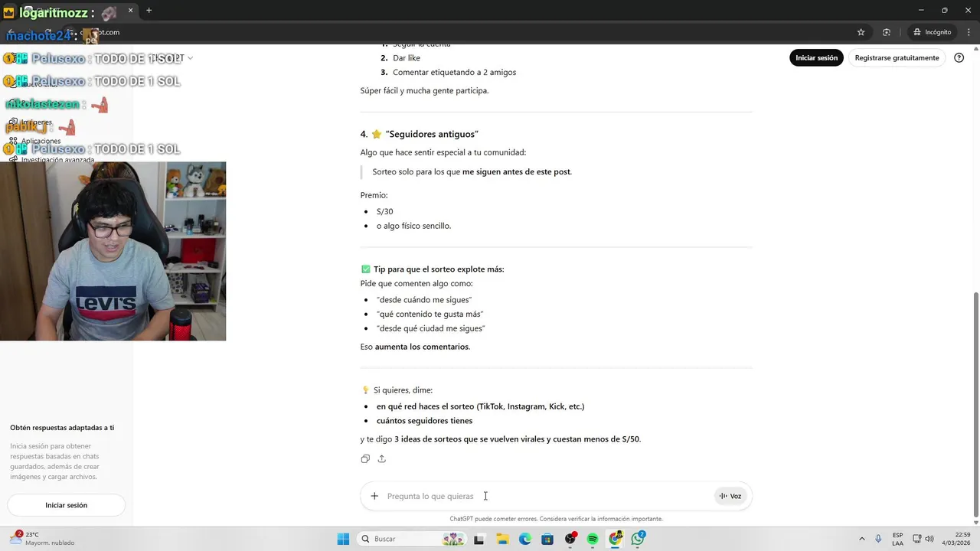Viewport: 980px width, 551px height.
Task: Click desde qué ciudad me sigues bullet
Action: click(430, 328)
